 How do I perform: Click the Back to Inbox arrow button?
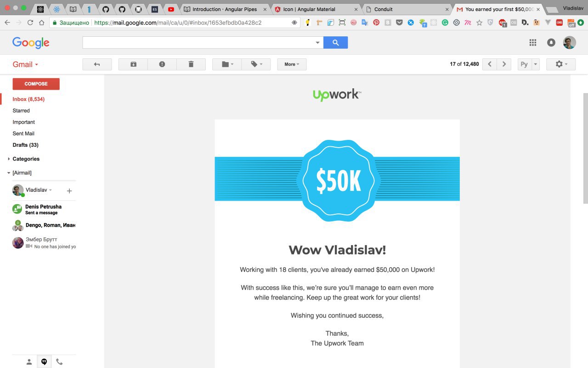[x=97, y=64]
